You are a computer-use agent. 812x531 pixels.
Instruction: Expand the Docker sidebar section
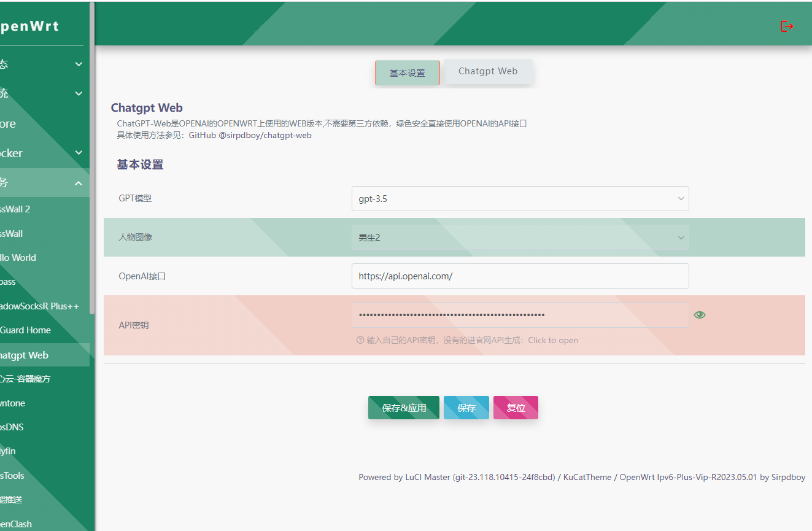45,153
